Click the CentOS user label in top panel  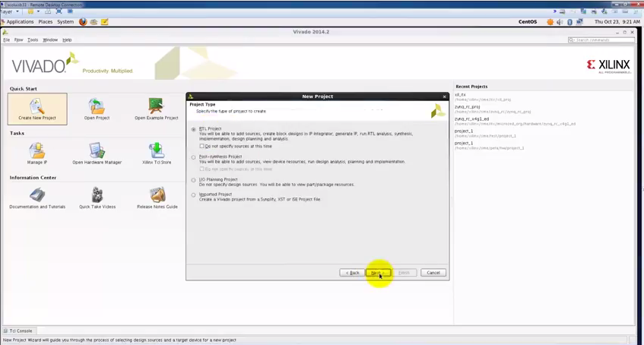tap(528, 22)
